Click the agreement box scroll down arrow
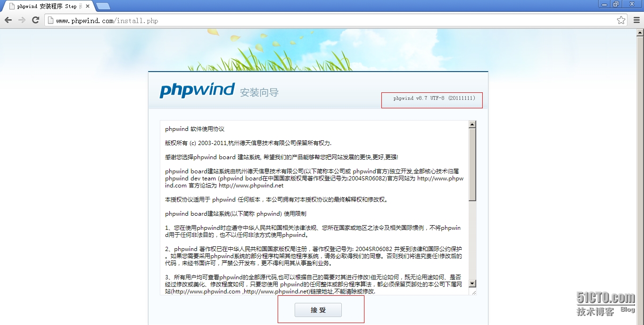The image size is (644, 325). pyautogui.click(x=472, y=284)
